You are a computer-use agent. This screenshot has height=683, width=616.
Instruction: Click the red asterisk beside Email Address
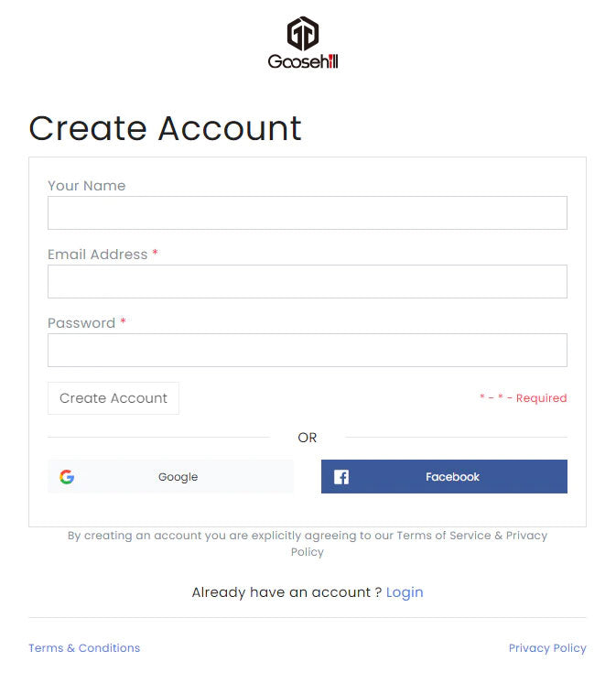[155, 253]
